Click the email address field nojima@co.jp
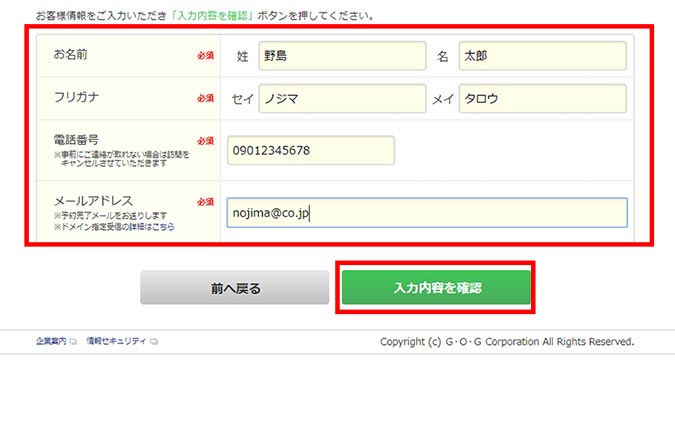The height and width of the screenshot is (422, 675). click(x=427, y=213)
